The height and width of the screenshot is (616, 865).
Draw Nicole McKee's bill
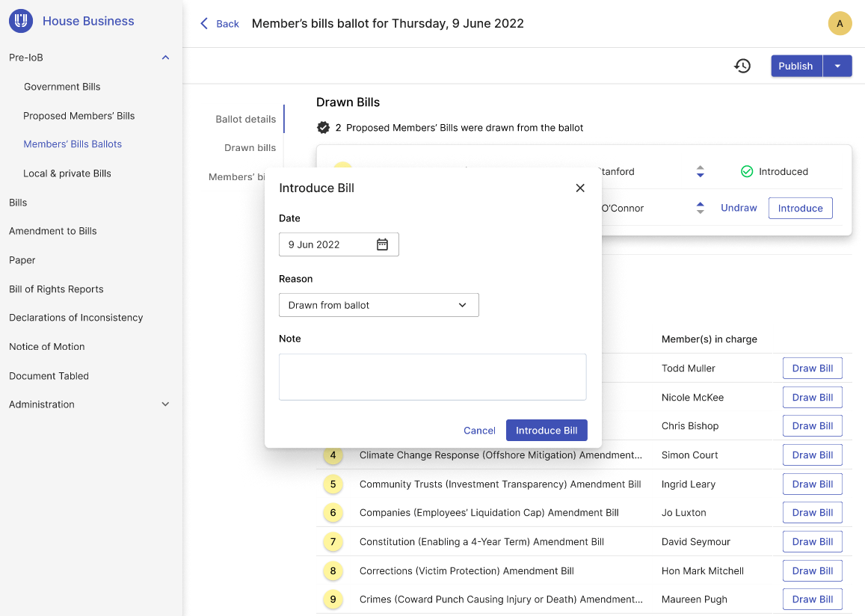[813, 398]
